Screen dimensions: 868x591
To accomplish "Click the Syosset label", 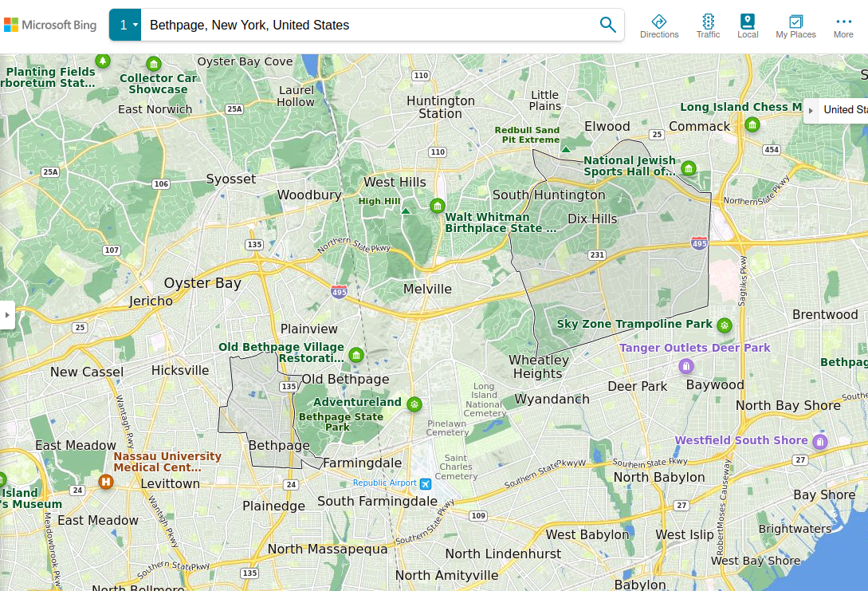I will 231,179.
